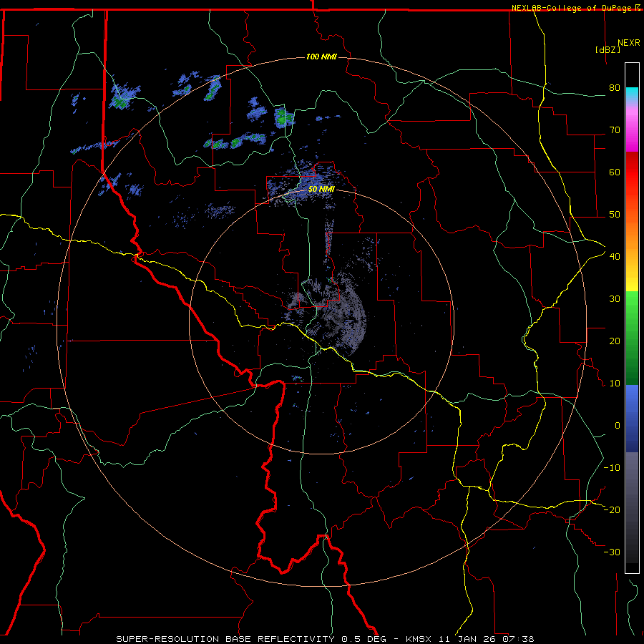The width and height of the screenshot is (644, 644).
Task: Click the 'SUPER-RESOLUTION BASE REFLECTIVITY' caption
Action: [x=225, y=639]
